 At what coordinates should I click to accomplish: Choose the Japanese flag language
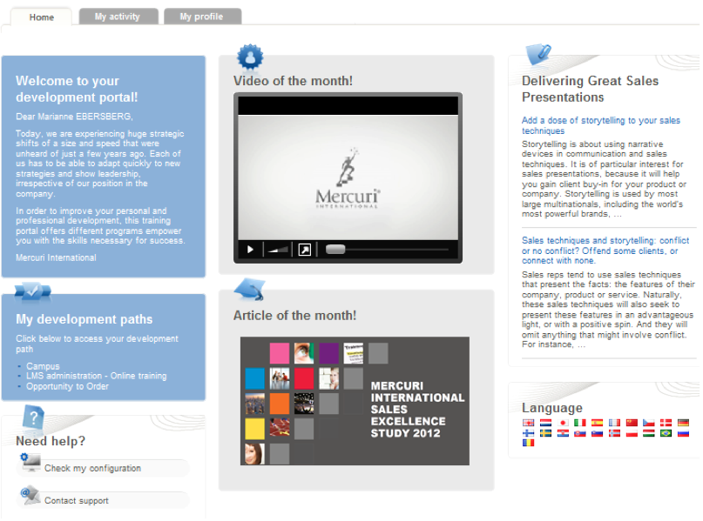[x=563, y=422]
